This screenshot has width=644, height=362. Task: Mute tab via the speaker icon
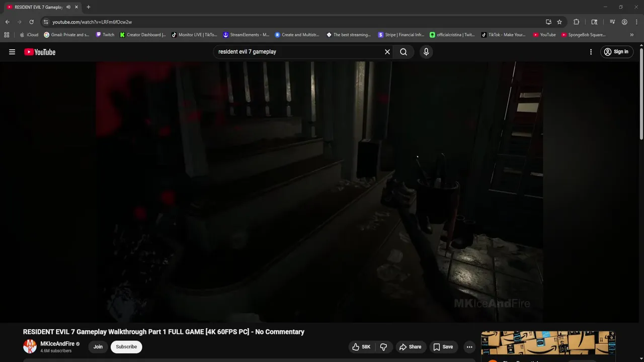tap(68, 7)
